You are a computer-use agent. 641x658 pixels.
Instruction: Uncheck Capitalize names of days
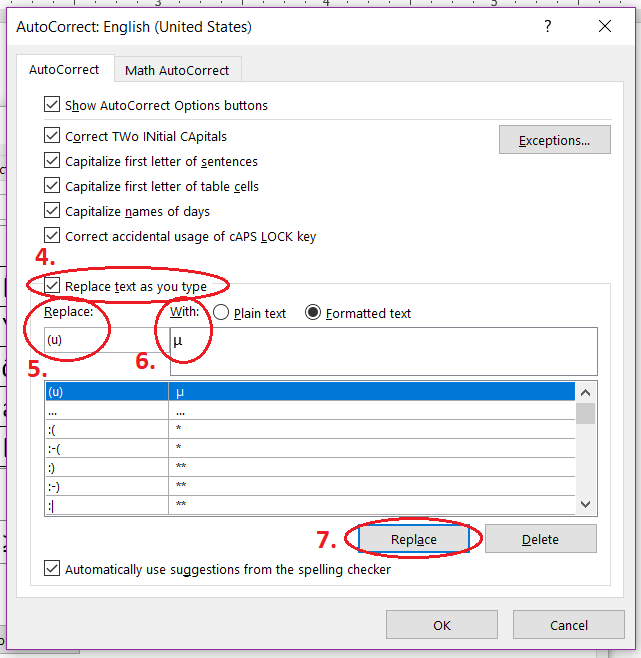coord(52,211)
